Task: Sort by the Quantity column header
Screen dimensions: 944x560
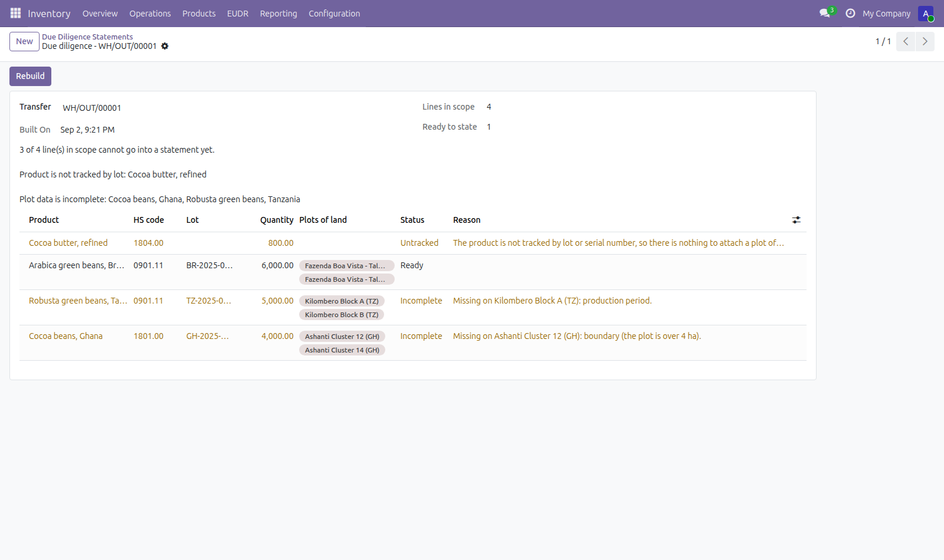Action: [277, 220]
